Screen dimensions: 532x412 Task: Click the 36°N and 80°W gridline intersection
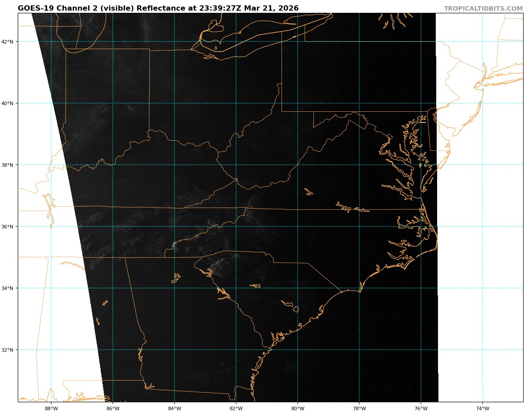(297, 227)
